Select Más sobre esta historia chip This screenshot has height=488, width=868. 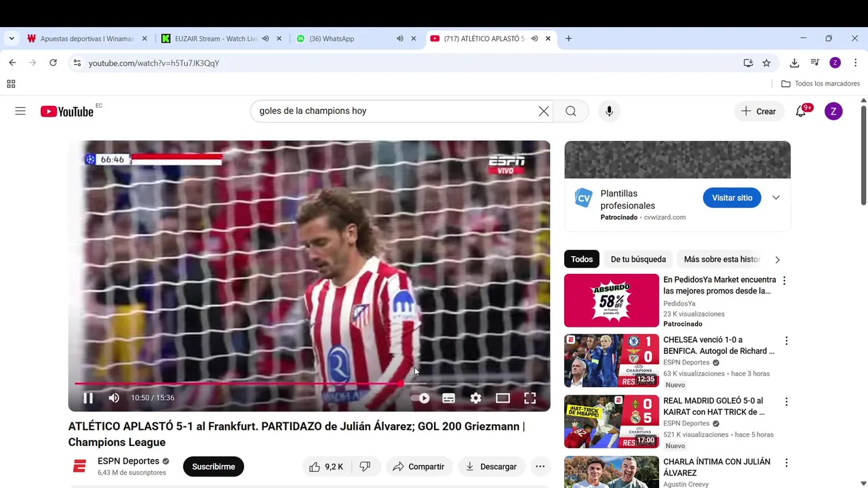pyautogui.click(x=722, y=259)
